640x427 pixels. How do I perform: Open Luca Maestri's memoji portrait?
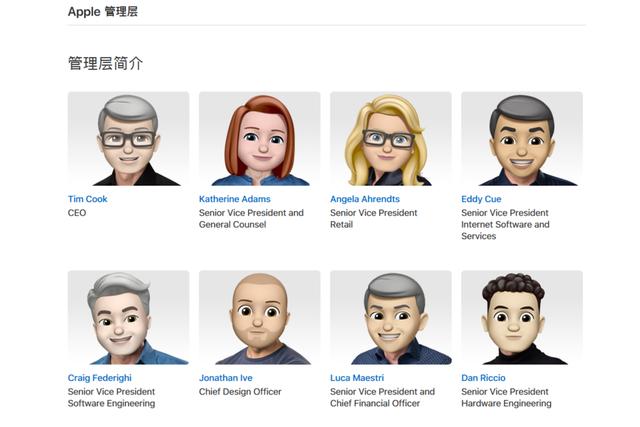(391, 318)
